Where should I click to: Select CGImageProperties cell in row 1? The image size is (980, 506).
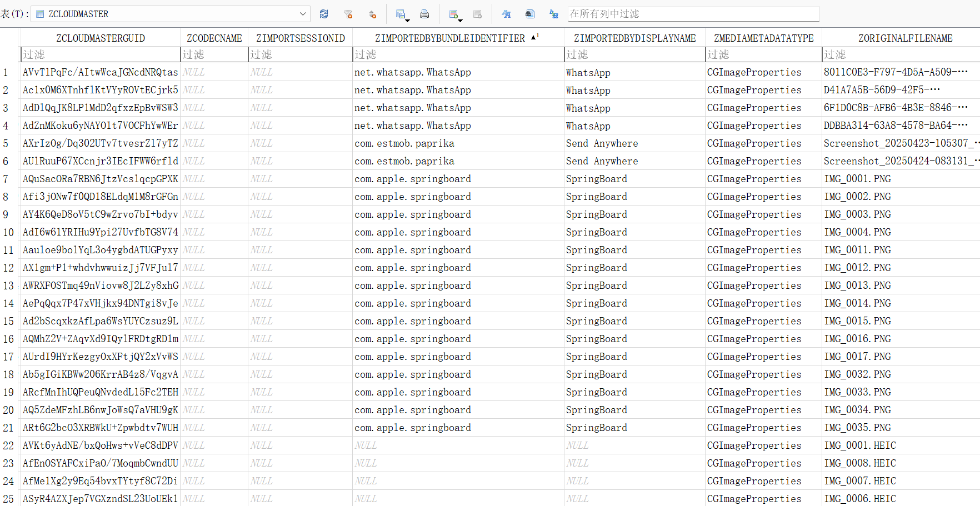pyautogui.click(x=764, y=72)
